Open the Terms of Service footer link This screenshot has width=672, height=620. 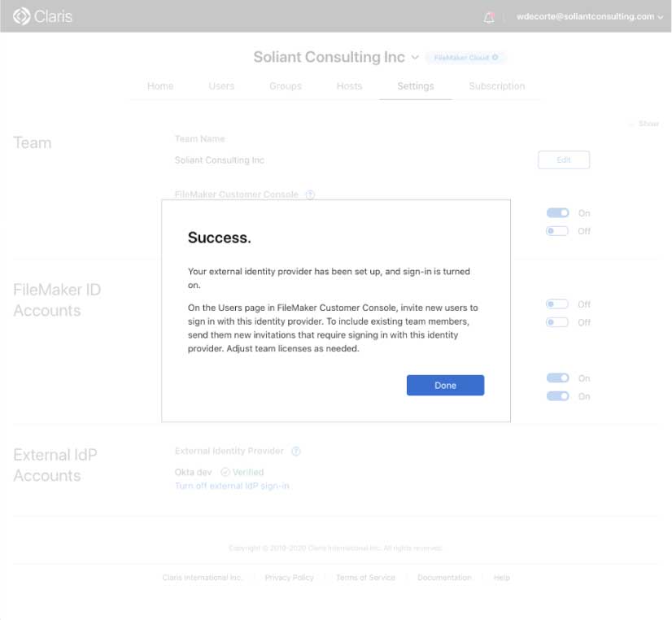pyautogui.click(x=365, y=578)
